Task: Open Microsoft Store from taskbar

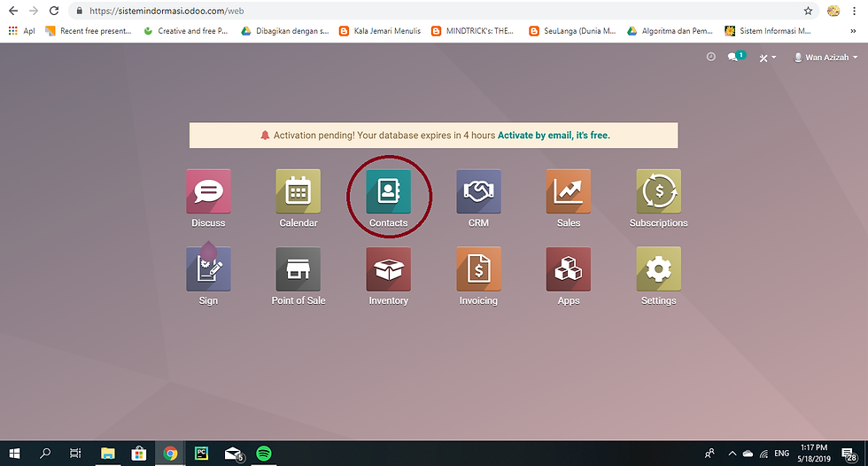Action: 138,454
